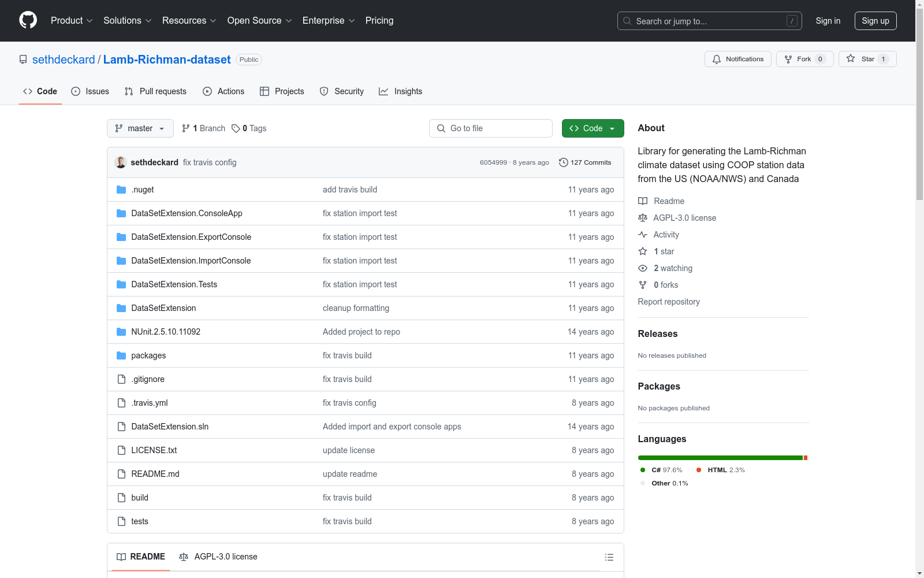Switch to the Security tab
This screenshot has width=924, height=578.
[x=342, y=91]
